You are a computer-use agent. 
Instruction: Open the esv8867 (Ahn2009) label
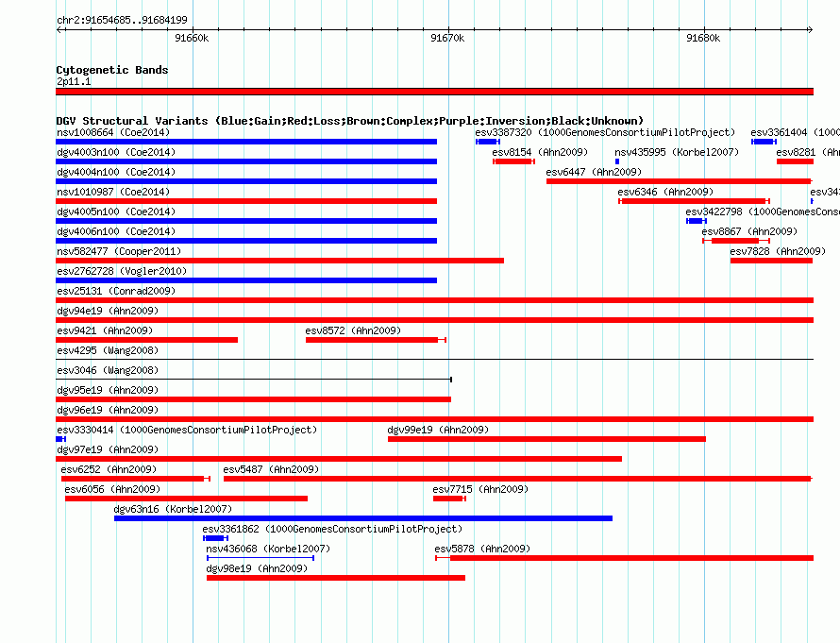pyautogui.click(x=749, y=231)
